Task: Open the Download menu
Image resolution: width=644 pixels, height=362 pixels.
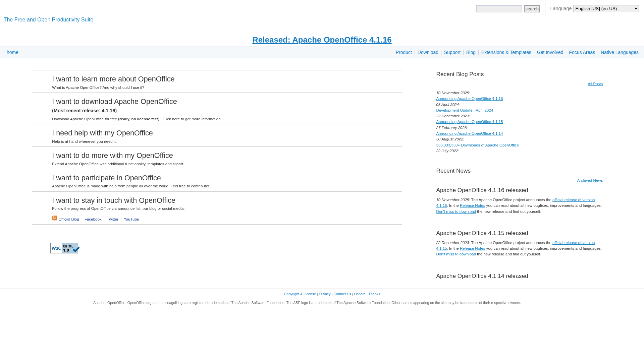Action: 428,52
